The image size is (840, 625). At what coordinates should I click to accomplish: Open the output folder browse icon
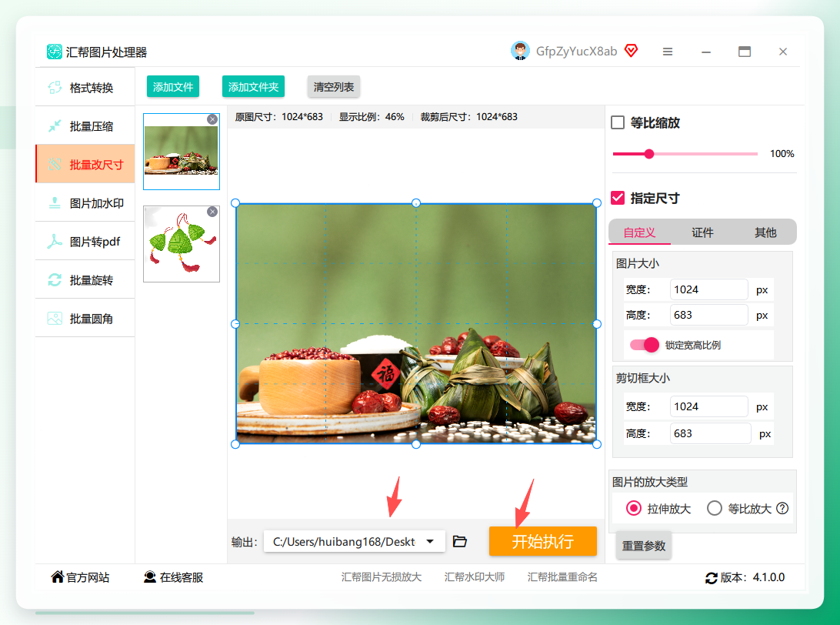[460, 541]
